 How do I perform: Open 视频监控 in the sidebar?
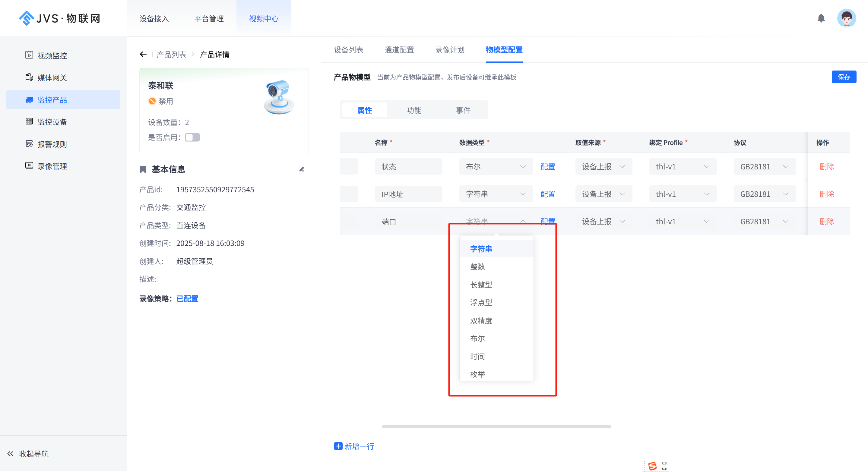[52, 55]
